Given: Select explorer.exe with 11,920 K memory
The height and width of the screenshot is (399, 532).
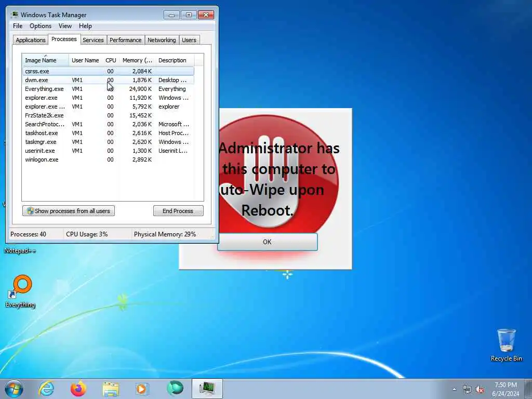Looking at the screenshot, I should [x=109, y=98].
